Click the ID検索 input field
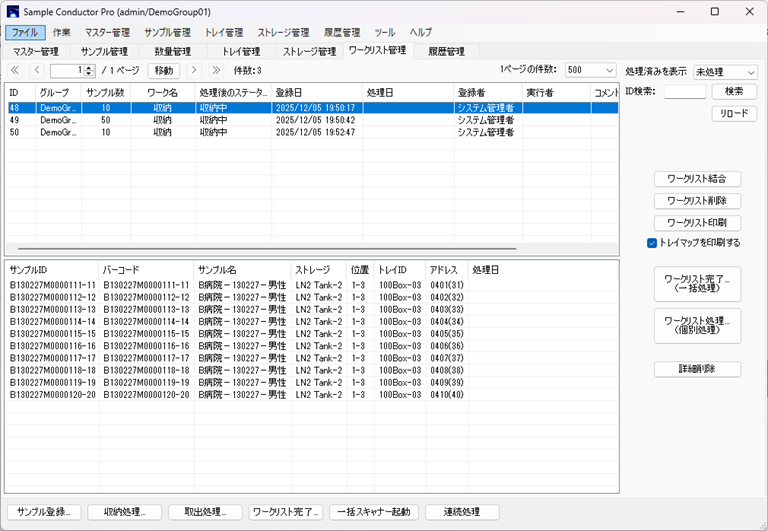This screenshot has width=768, height=531. 684,92
